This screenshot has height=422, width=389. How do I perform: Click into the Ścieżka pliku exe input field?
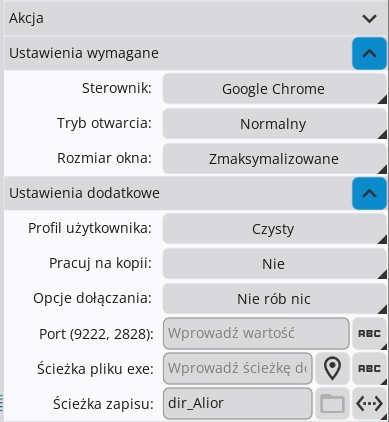(238, 369)
